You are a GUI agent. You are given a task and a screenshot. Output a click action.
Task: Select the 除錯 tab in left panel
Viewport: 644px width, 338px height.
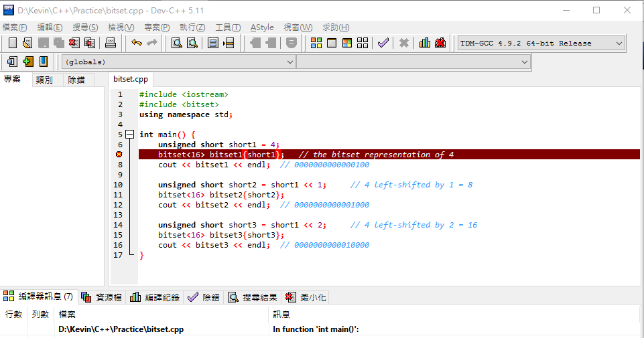[x=76, y=80]
